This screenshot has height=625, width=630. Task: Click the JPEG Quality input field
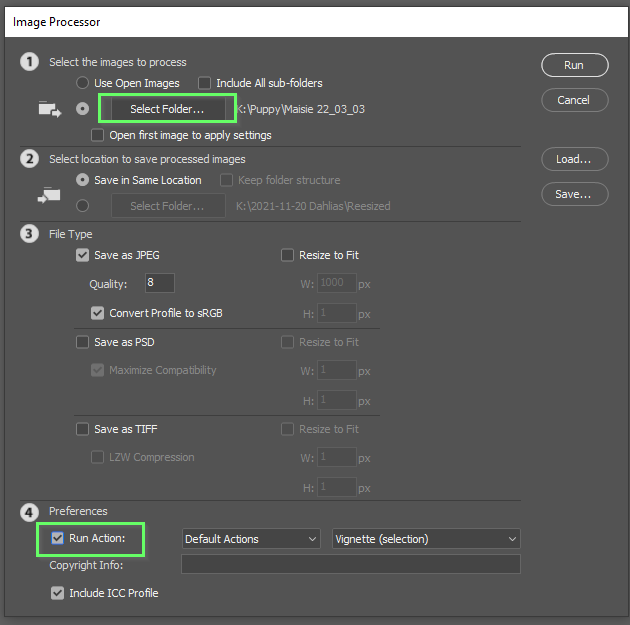click(x=159, y=283)
